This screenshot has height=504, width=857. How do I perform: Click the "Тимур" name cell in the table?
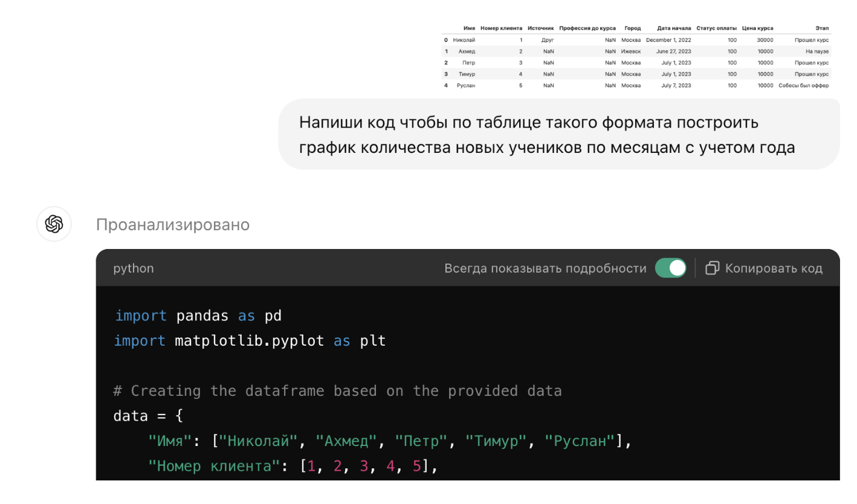pos(467,74)
